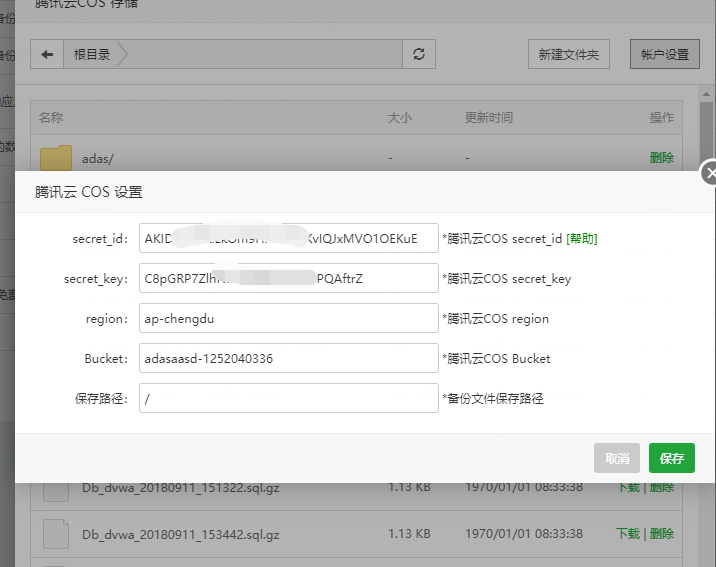Open the adas folder icon
Image resolution: width=716 pixels, height=567 pixels.
56,158
